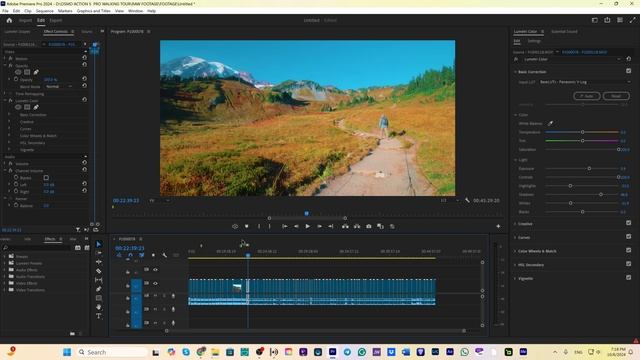Select the Selection tool arrow
640x360 pixels.
tap(99, 244)
